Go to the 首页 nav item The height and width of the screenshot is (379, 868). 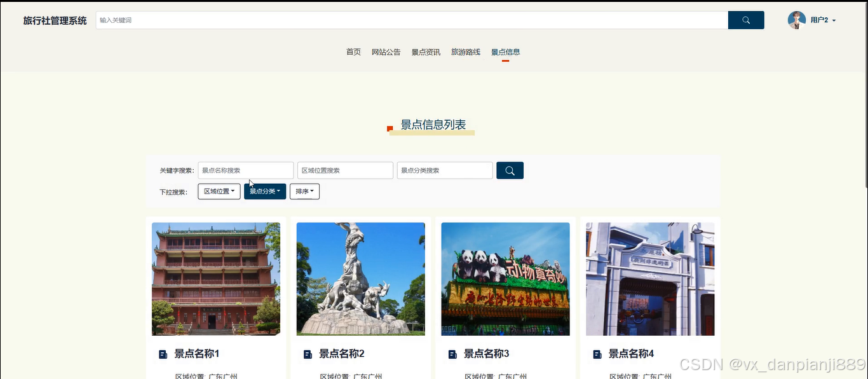tap(353, 52)
